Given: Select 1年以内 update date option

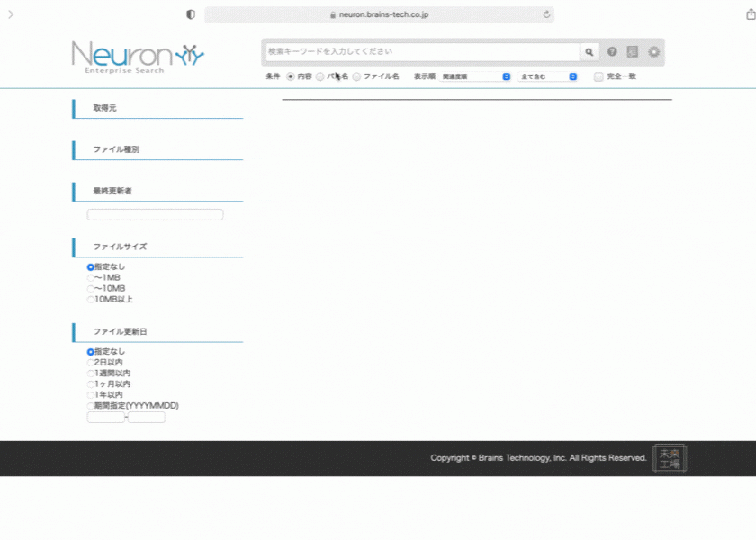Looking at the screenshot, I should pos(91,395).
